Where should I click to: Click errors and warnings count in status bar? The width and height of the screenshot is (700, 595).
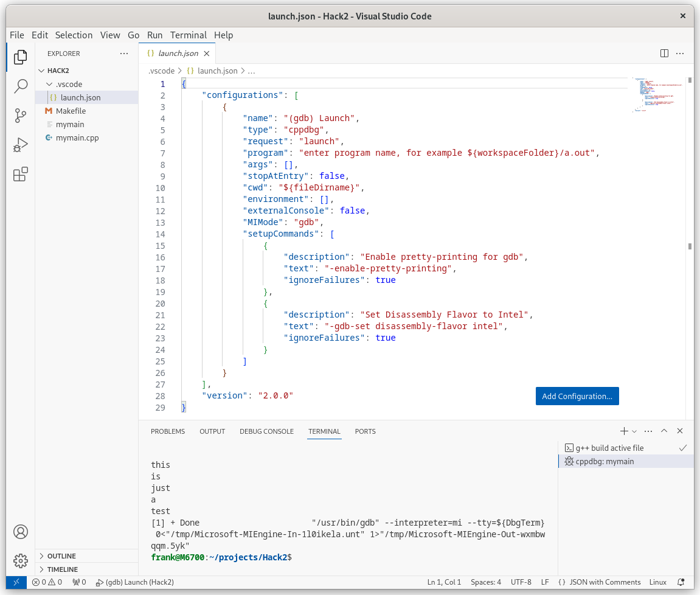47,582
